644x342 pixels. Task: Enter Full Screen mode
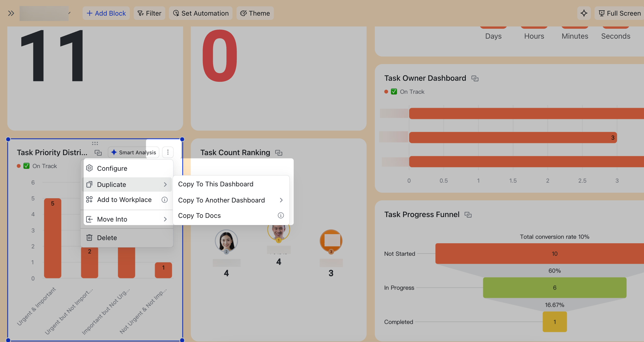(620, 13)
